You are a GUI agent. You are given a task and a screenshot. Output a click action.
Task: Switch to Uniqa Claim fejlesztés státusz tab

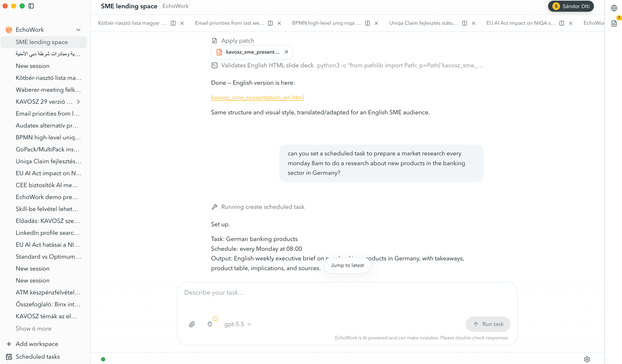[424, 23]
